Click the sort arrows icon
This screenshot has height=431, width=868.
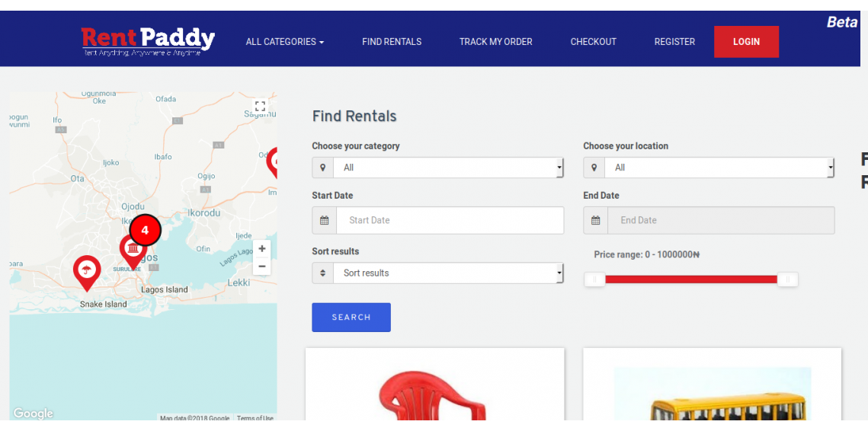click(322, 273)
